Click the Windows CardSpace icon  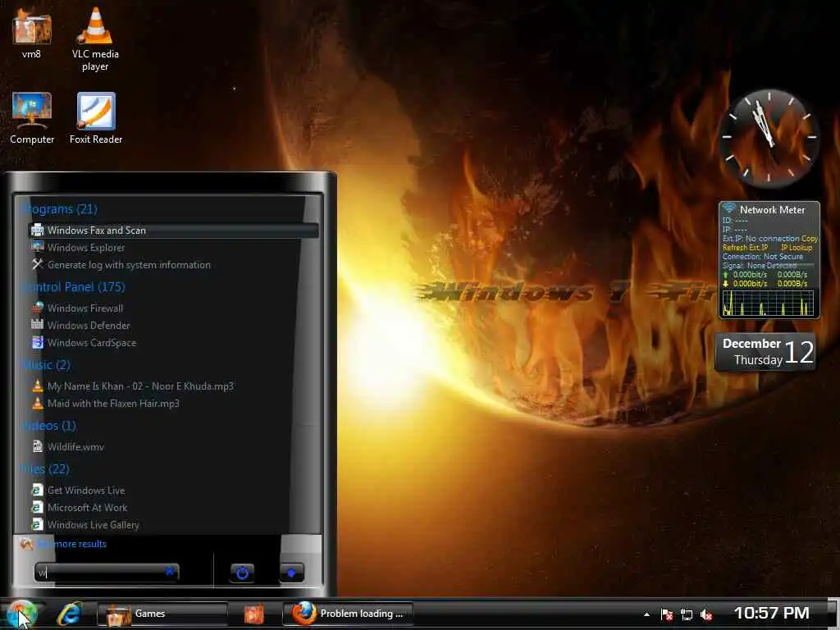(38, 342)
